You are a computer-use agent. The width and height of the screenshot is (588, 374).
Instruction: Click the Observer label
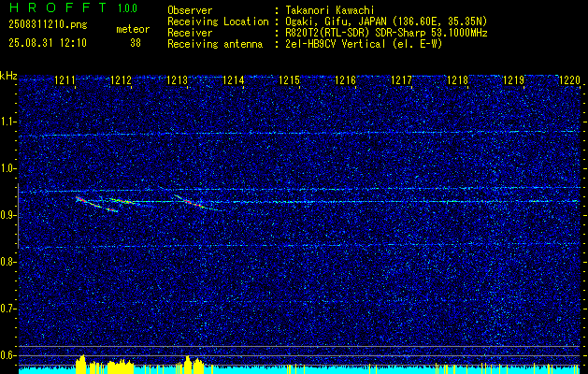pyautogui.click(x=190, y=10)
